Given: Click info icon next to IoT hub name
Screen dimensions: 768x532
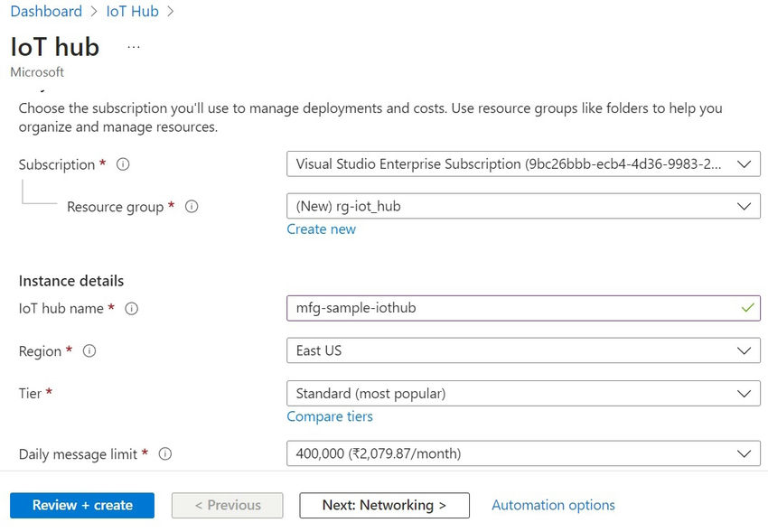Looking at the screenshot, I should (132, 309).
